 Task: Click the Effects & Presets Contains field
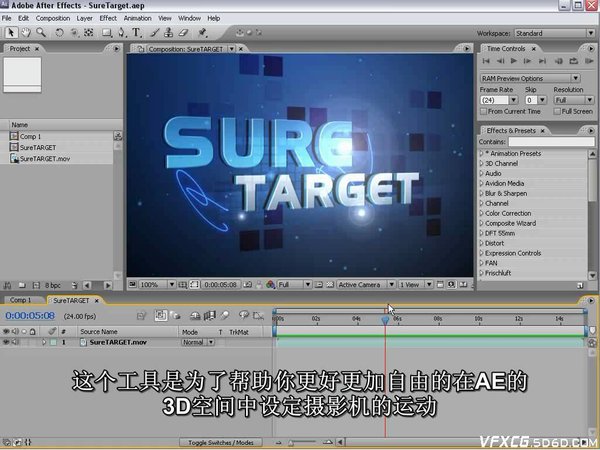[x=551, y=142]
